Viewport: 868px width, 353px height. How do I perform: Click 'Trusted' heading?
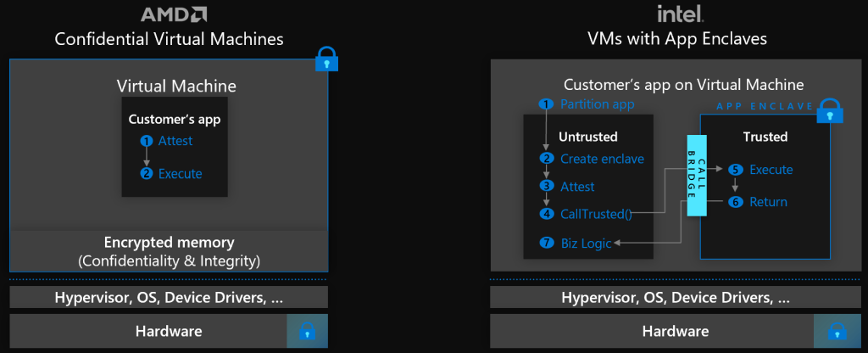coord(765,137)
